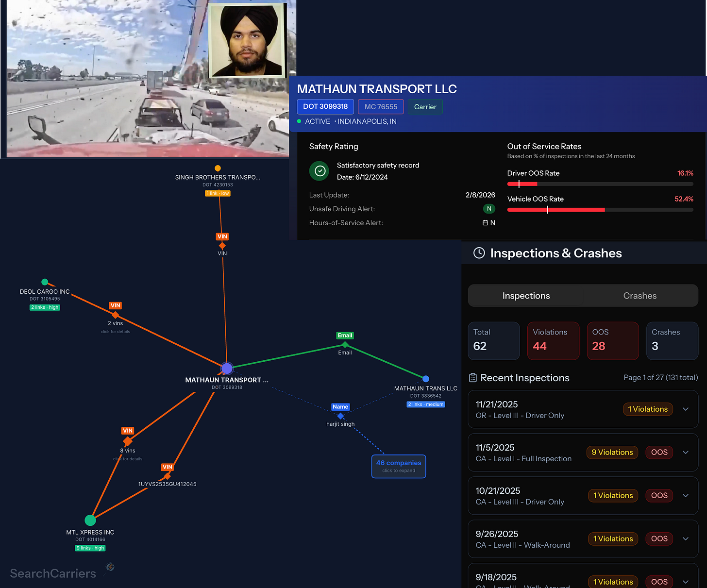Click the 16.1% driver rate value

(685, 173)
